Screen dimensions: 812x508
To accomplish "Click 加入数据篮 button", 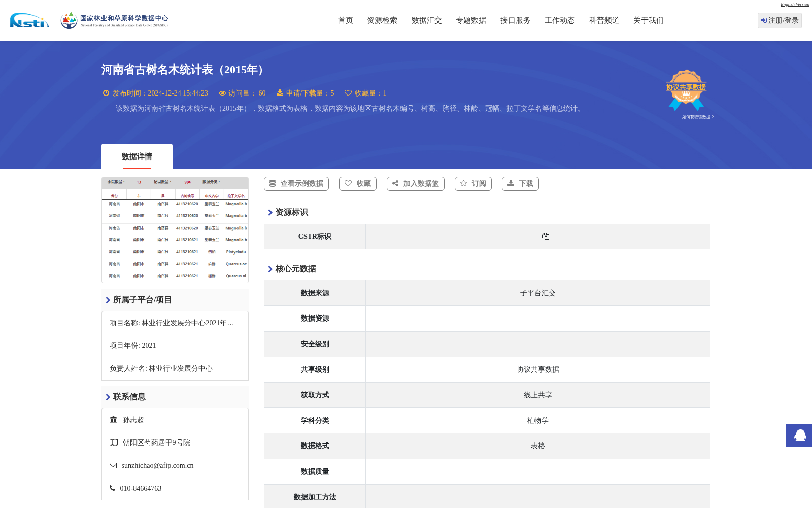I will click(416, 184).
